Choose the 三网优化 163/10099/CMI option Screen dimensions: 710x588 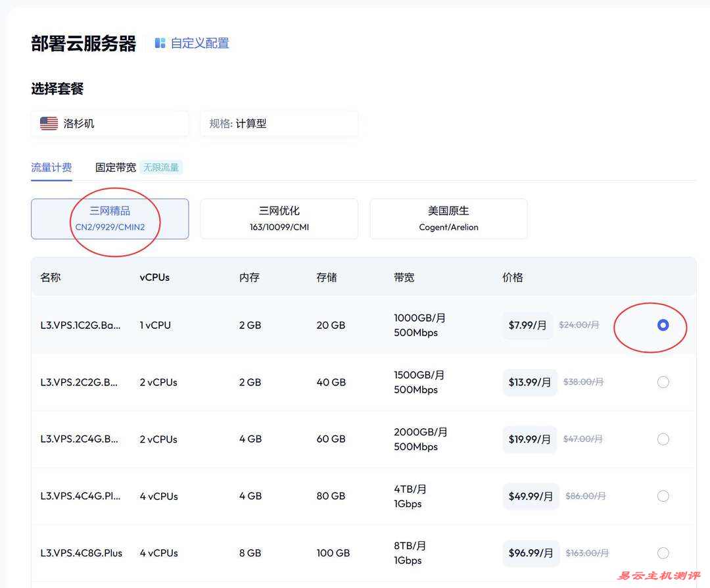click(x=279, y=218)
